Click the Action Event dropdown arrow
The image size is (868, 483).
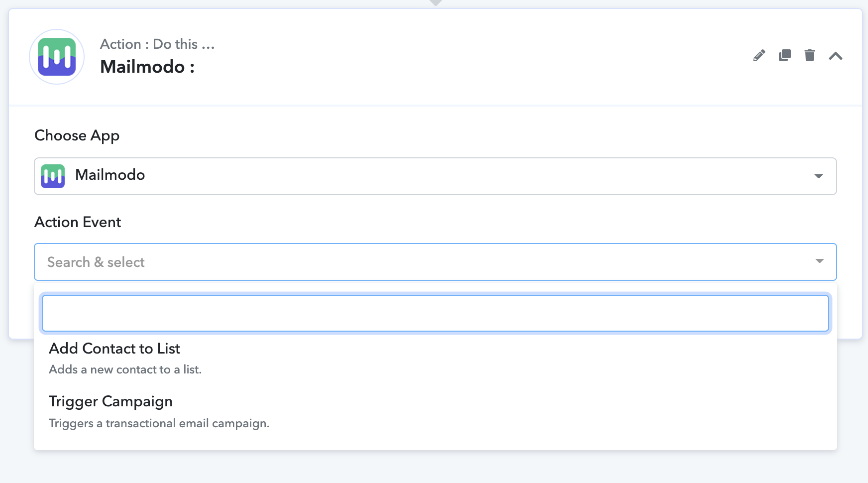(x=819, y=261)
